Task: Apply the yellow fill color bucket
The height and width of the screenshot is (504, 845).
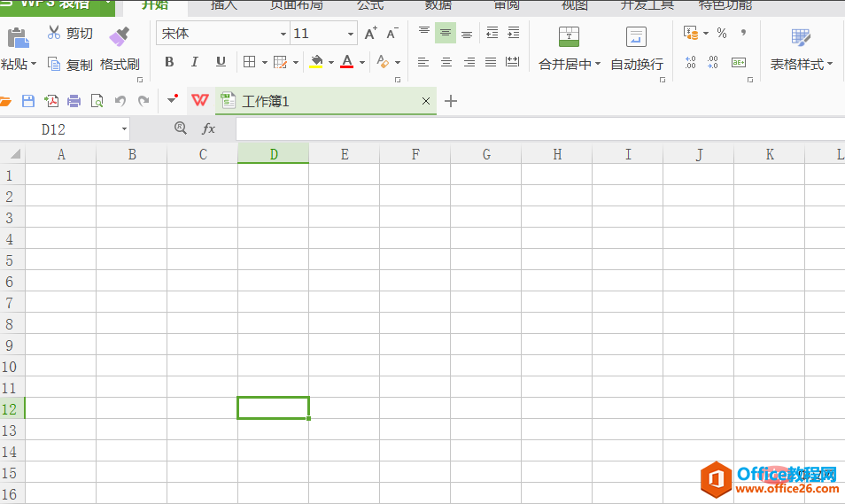Action: click(x=316, y=62)
